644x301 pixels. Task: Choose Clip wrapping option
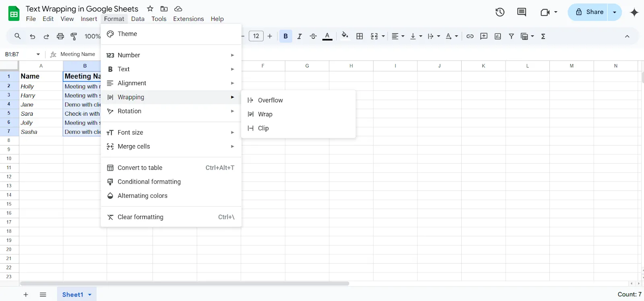point(298,128)
